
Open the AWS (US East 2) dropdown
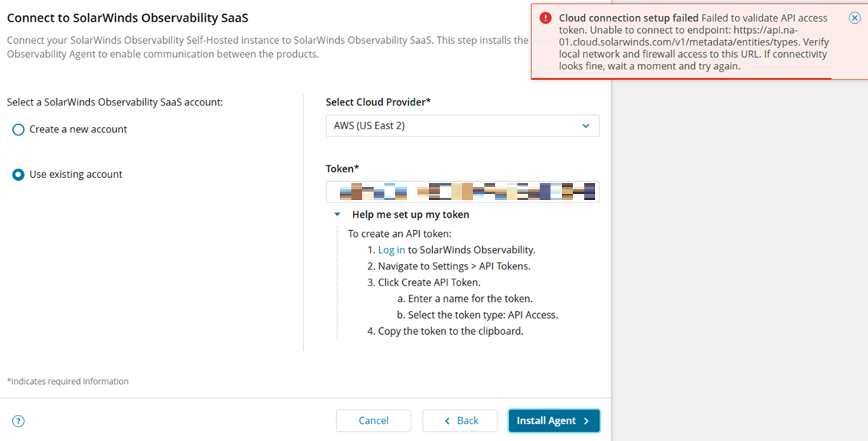tap(462, 125)
